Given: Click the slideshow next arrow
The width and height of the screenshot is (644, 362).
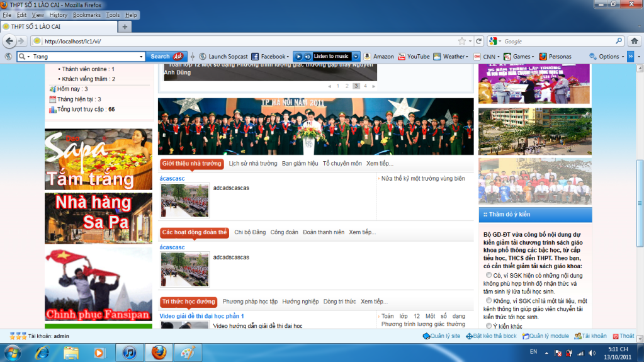Looking at the screenshot, I should pos(373,86).
